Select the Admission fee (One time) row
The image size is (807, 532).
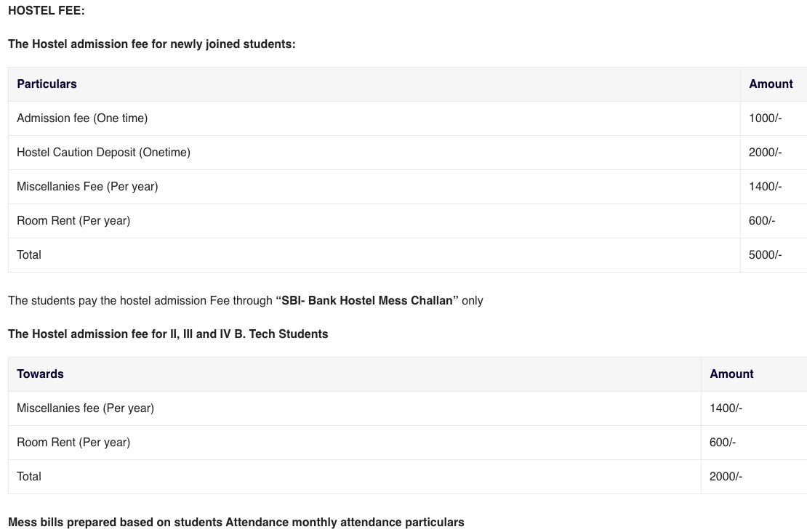click(x=82, y=118)
